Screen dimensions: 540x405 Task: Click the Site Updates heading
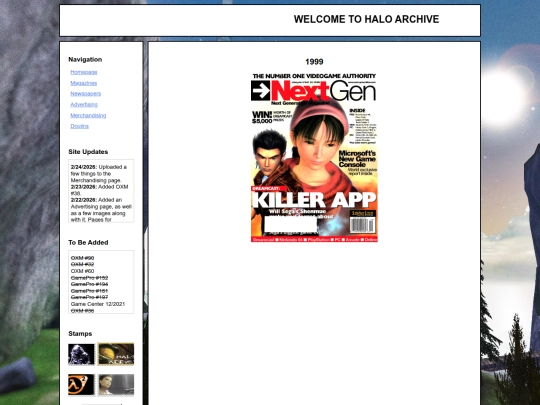point(88,152)
